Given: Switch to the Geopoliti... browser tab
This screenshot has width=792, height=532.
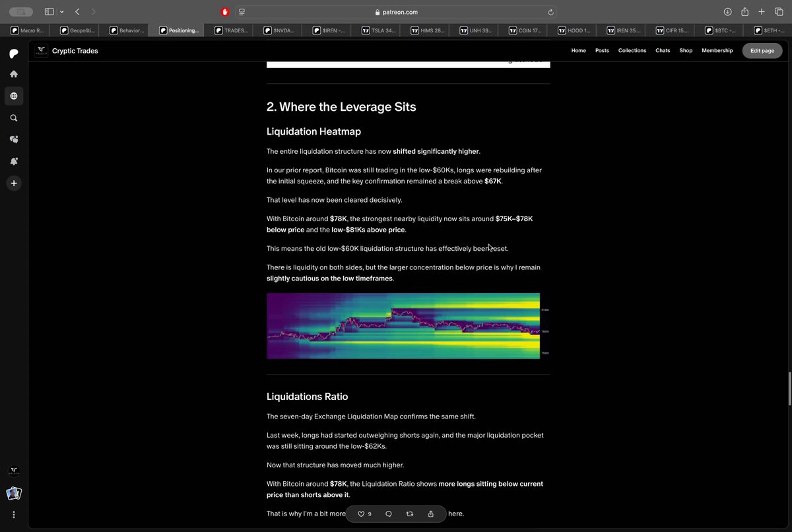Looking at the screenshot, I should [77, 30].
